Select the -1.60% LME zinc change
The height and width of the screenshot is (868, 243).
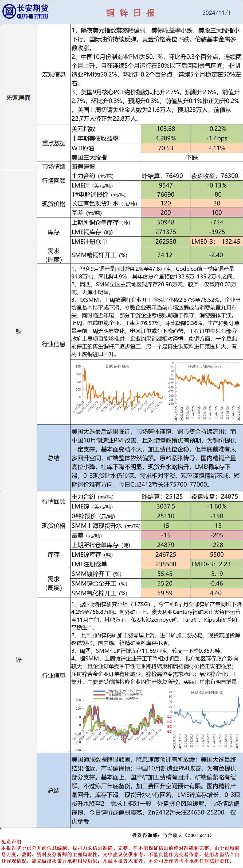[x=216, y=506]
